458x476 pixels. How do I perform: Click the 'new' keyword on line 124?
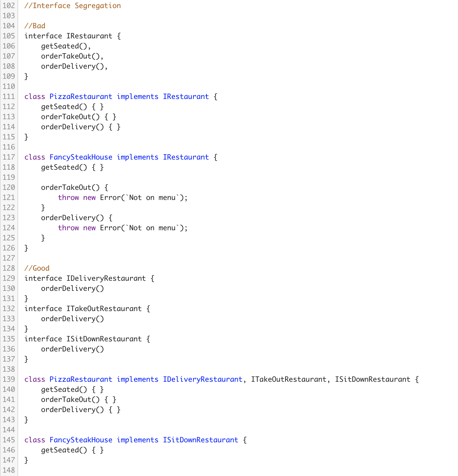click(x=89, y=228)
